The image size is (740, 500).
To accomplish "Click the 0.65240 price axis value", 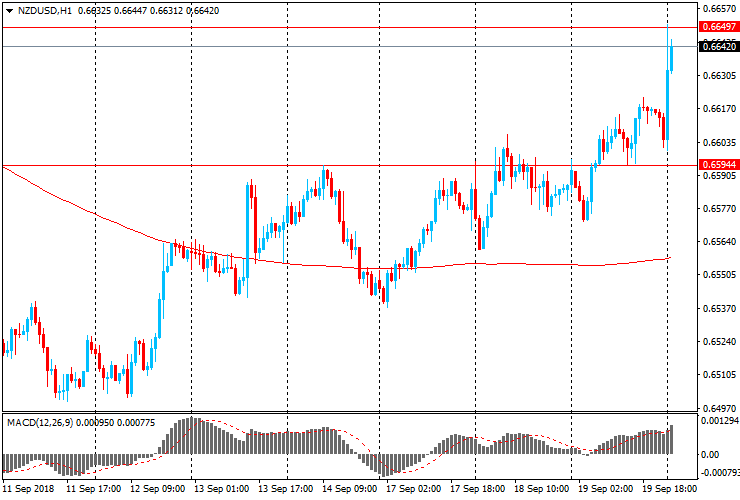I will pos(719,342).
